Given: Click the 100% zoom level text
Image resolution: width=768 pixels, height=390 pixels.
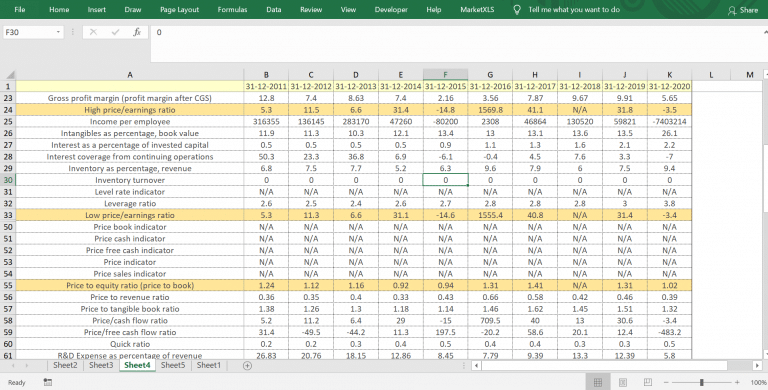Looking at the screenshot, I should tap(759, 382).
